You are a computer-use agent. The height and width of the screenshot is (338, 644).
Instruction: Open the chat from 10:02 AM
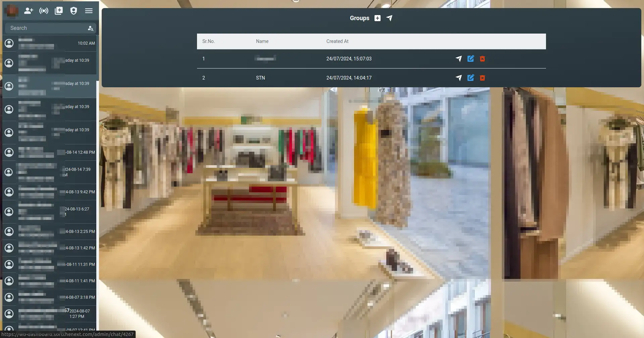50,43
